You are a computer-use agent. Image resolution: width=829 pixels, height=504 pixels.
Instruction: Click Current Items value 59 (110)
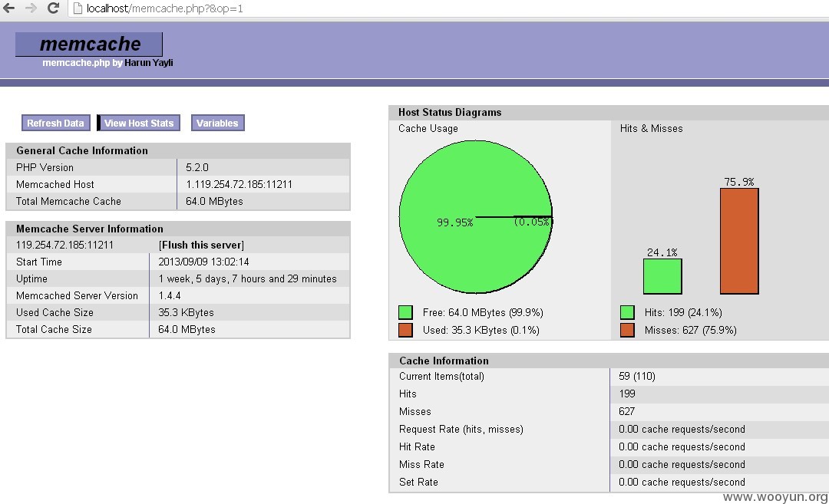(636, 376)
